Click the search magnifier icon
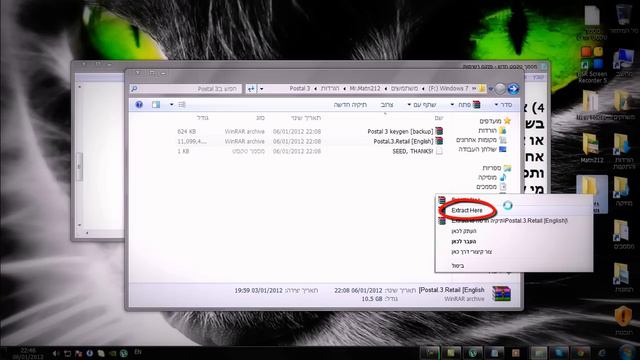 134,89
